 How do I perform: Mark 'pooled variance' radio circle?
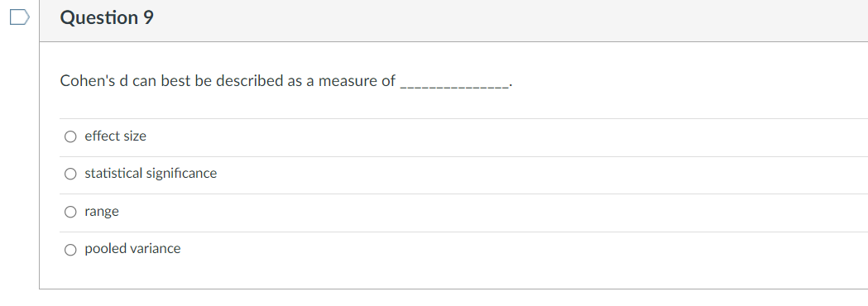(70, 250)
